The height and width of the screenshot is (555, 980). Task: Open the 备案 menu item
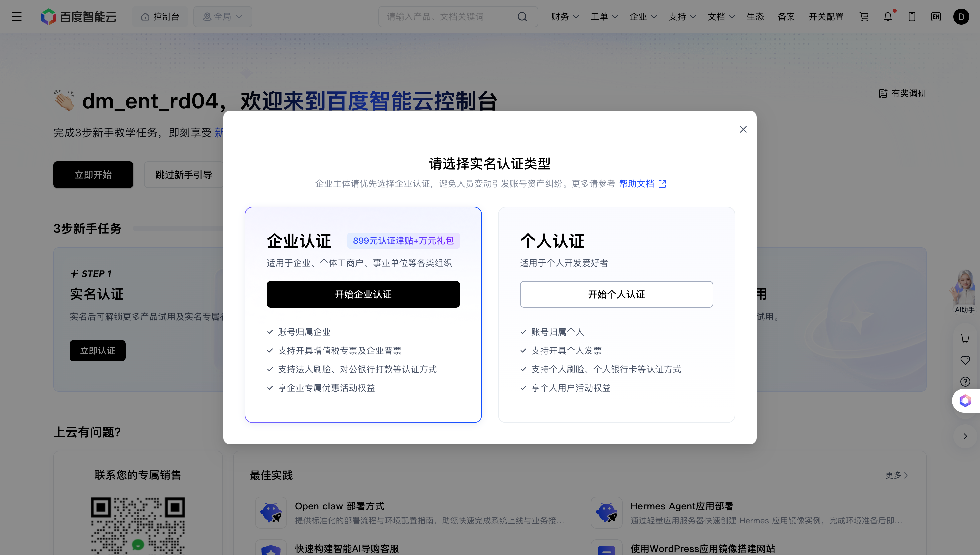787,17
